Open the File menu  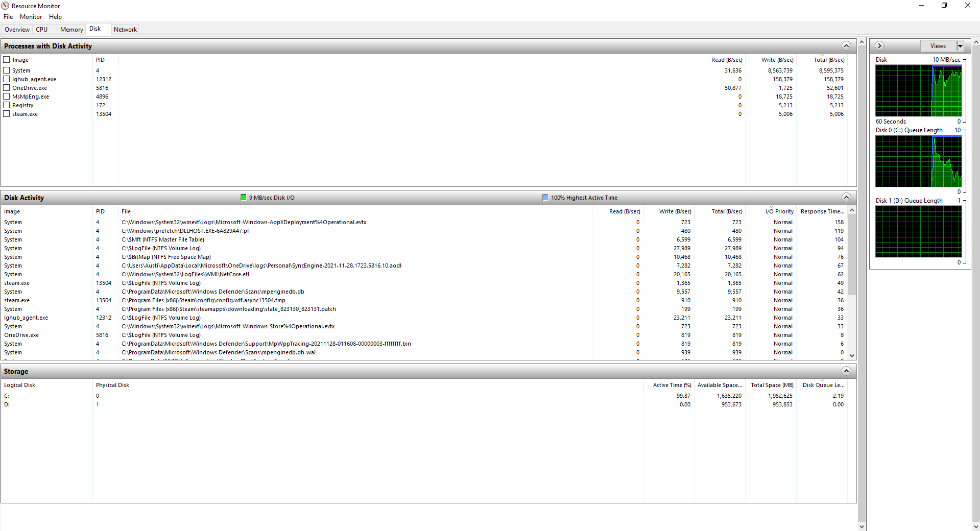point(8,17)
